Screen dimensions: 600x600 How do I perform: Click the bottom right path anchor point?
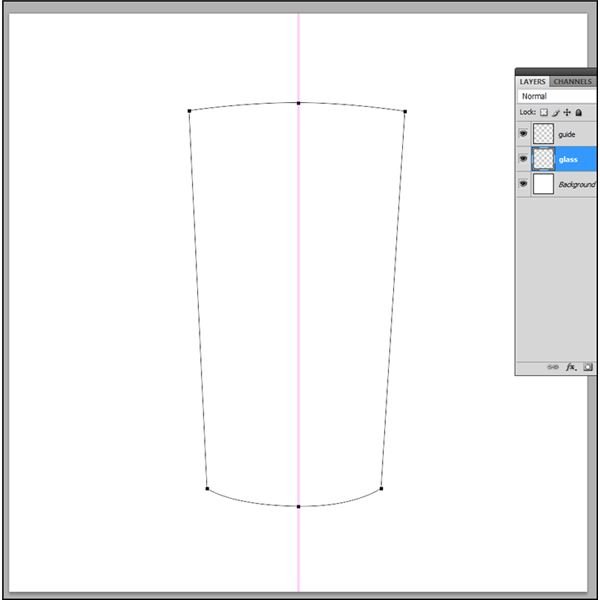[381, 489]
